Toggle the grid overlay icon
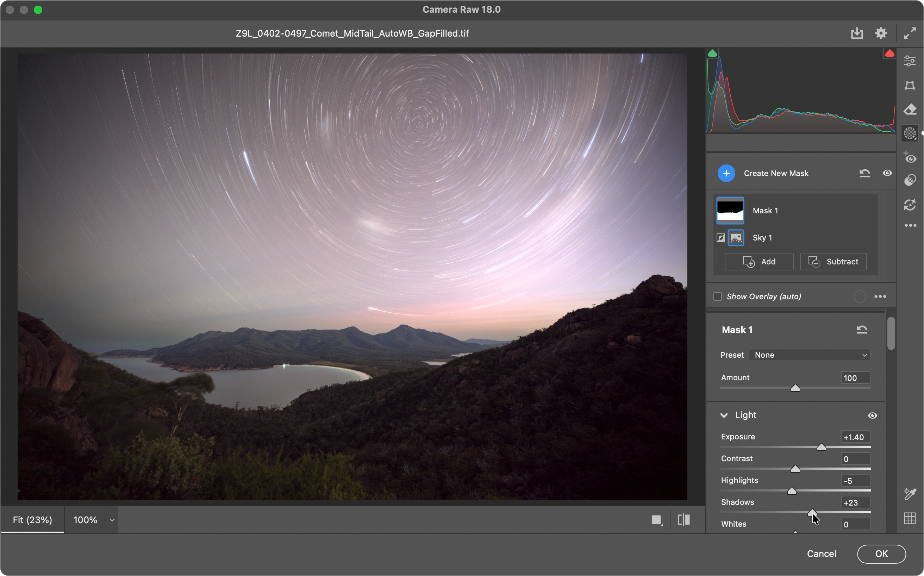The width and height of the screenshot is (924, 576). (910, 518)
